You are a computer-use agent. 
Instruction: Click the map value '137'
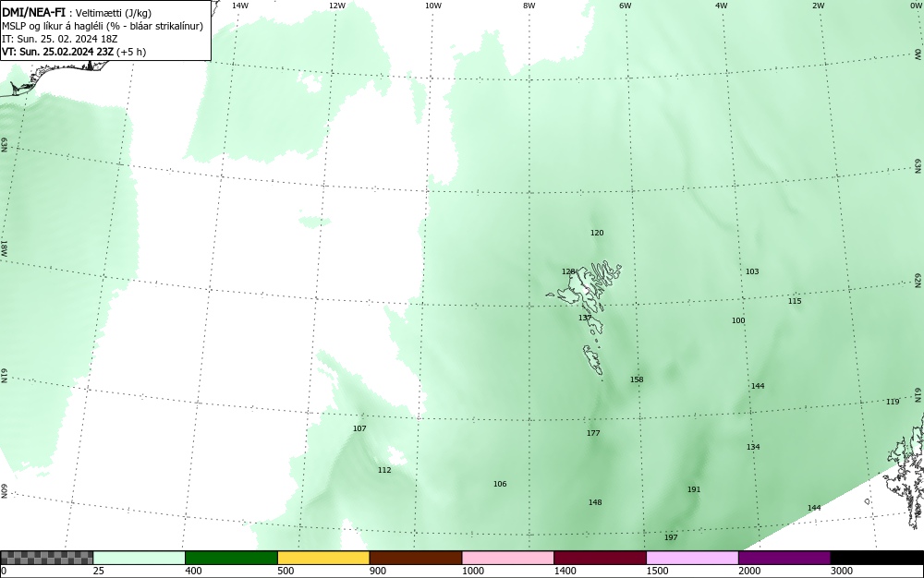coord(585,318)
